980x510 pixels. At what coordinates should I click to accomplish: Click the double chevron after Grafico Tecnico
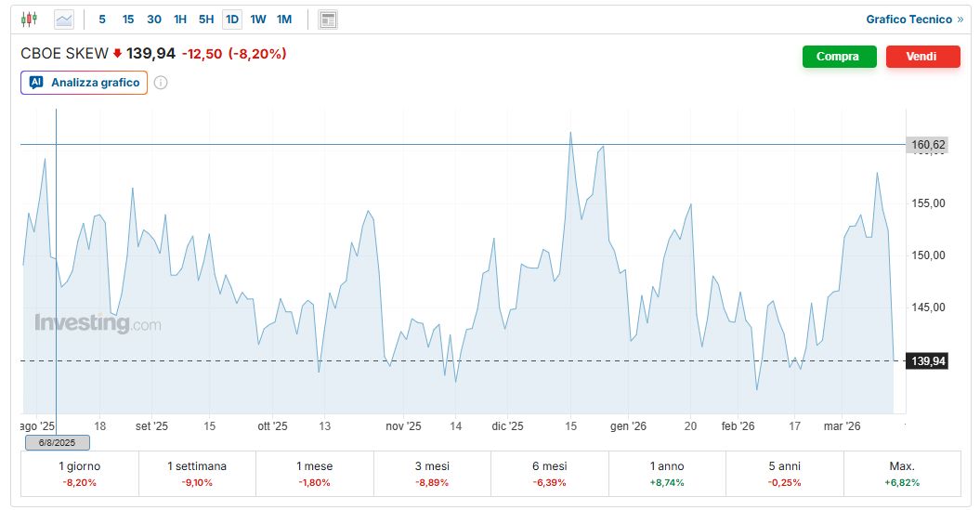click(960, 20)
